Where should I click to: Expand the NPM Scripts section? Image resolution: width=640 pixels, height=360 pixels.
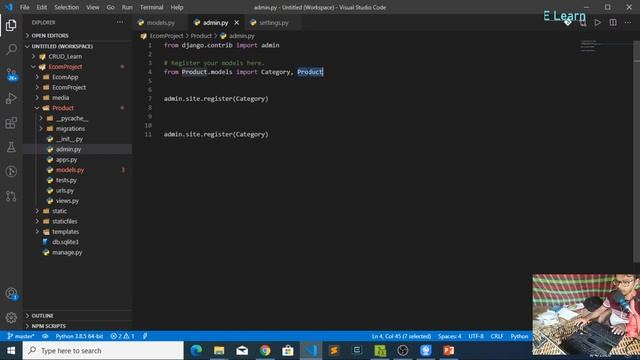[x=48, y=326]
